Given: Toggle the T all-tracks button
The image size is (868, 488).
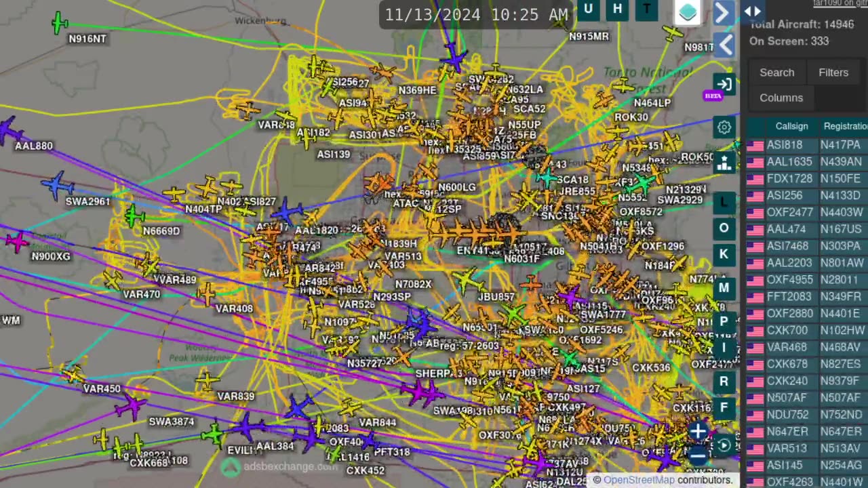Looking at the screenshot, I should point(646,9).
